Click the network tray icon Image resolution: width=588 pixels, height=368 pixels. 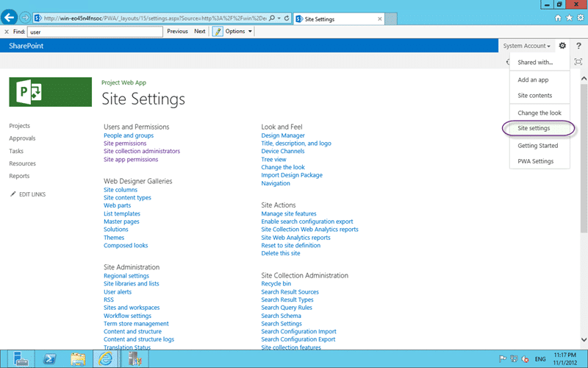[514, 359]
